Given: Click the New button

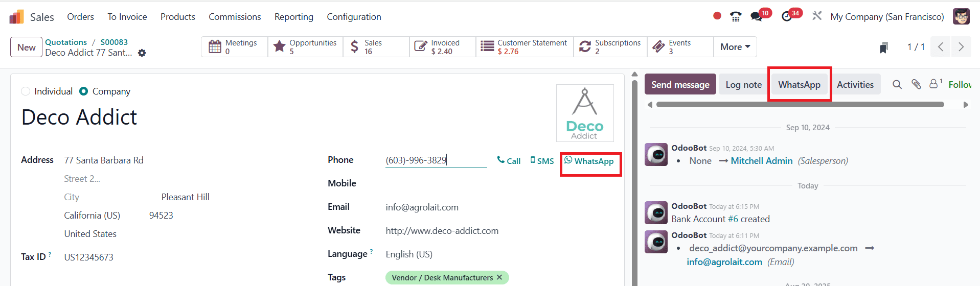Looking at the screenshot, I should point(26,47).
